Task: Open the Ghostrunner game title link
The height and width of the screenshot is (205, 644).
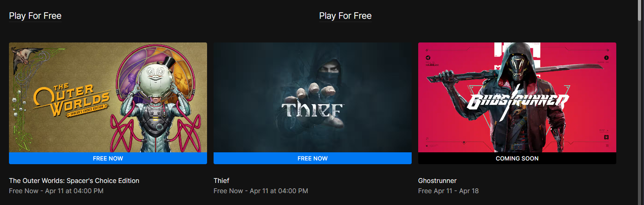Action: tap(437, 180)
